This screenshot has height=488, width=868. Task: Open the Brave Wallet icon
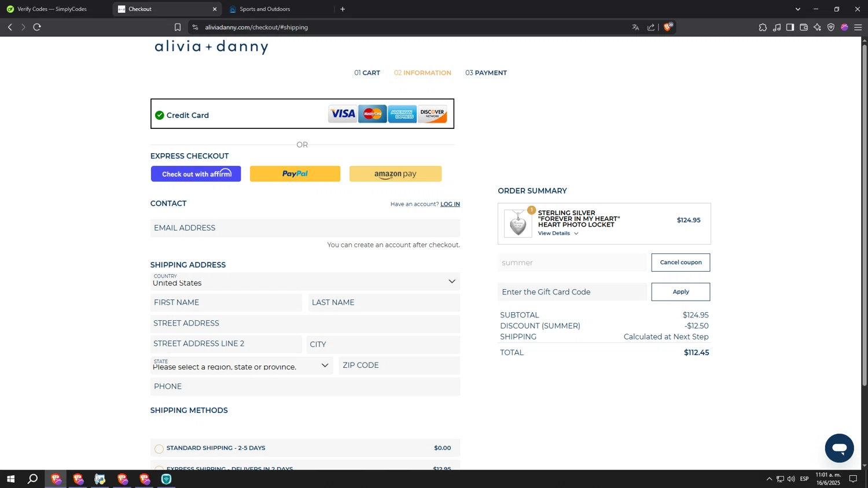click(x=804, y=27)
